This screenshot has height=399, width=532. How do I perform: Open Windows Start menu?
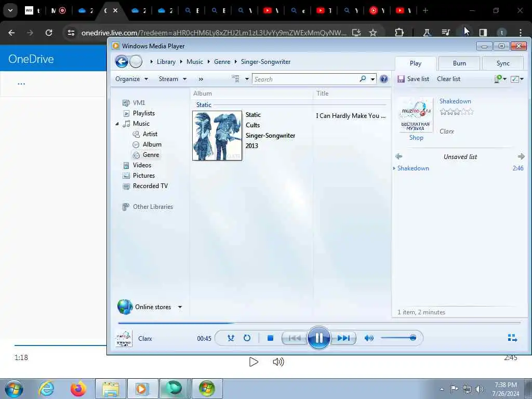tap(14, 389)
